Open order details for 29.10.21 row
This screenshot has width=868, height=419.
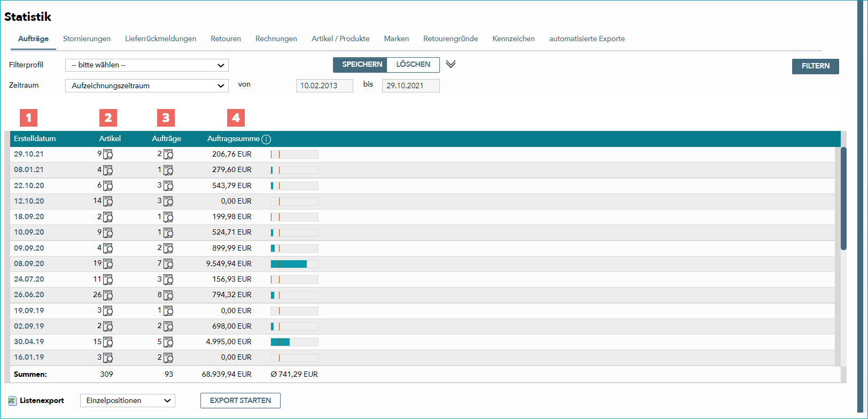[168, 154]
